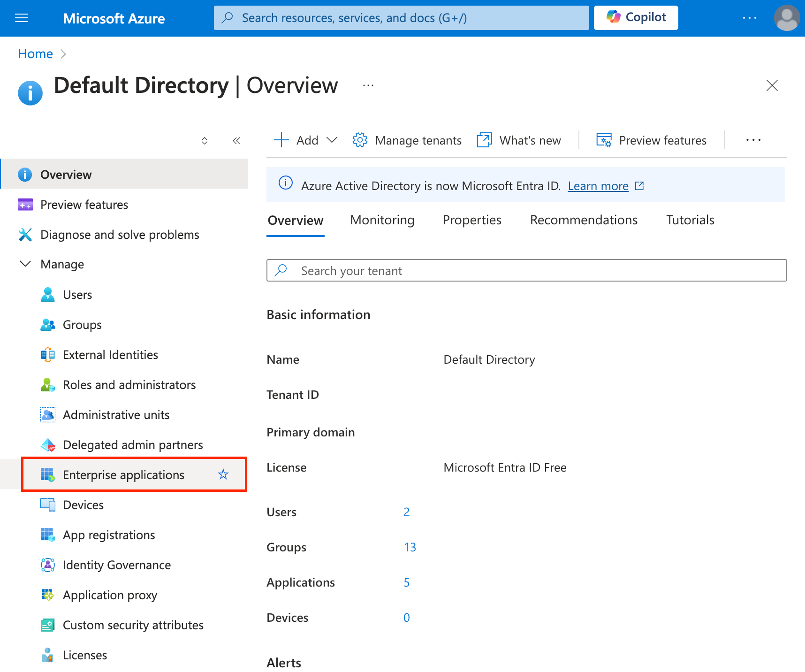Close the Default Directory blade

point(772,85)
